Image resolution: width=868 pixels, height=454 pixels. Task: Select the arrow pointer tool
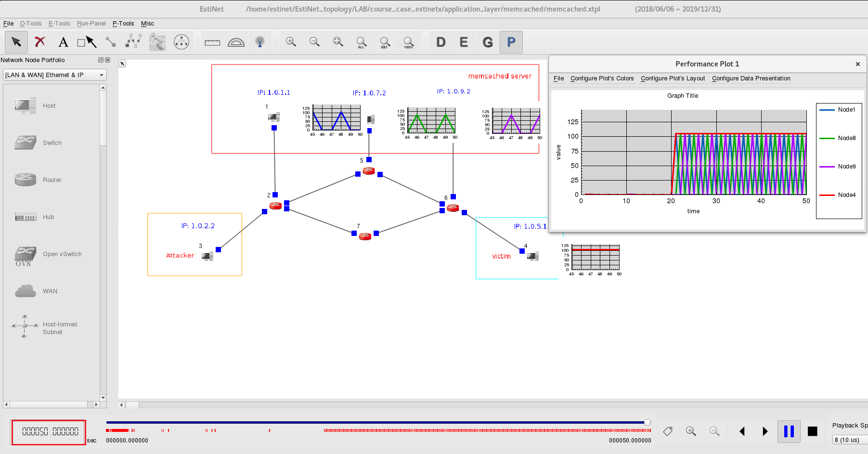pyautogui.click(x=16, y=42)
